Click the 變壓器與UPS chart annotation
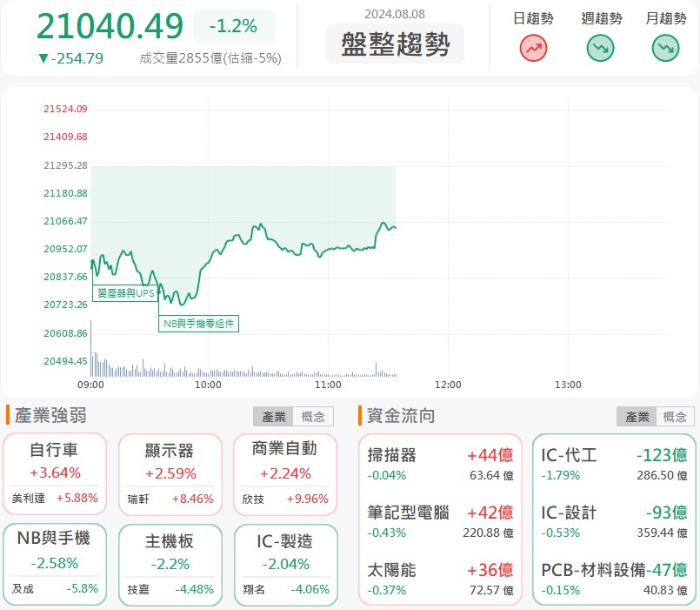Image resolution: width=700 pixels, height=610 pixels. tap(125, 293)
